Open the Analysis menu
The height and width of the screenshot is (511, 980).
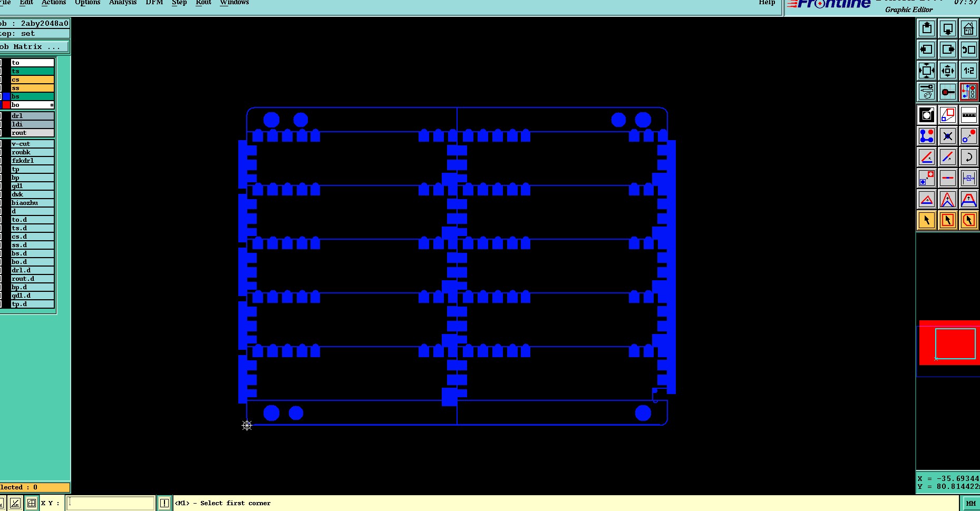click(x=123, y=3)
